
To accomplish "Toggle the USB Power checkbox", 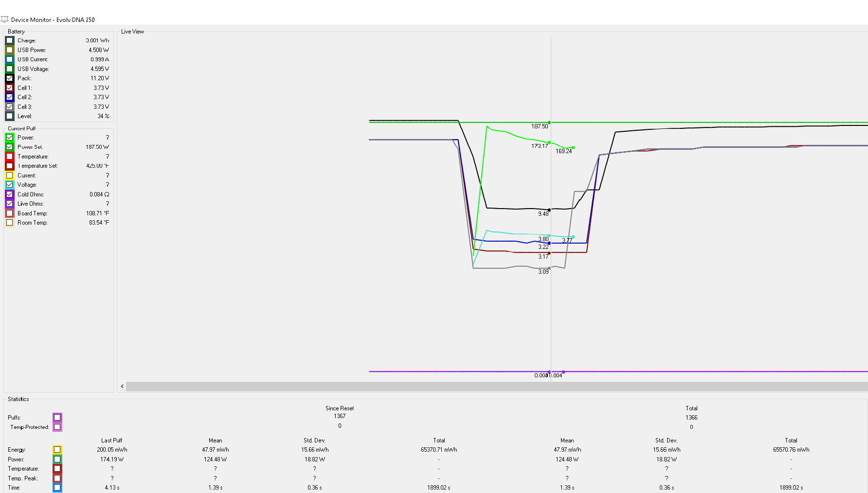I will point(10,50).
